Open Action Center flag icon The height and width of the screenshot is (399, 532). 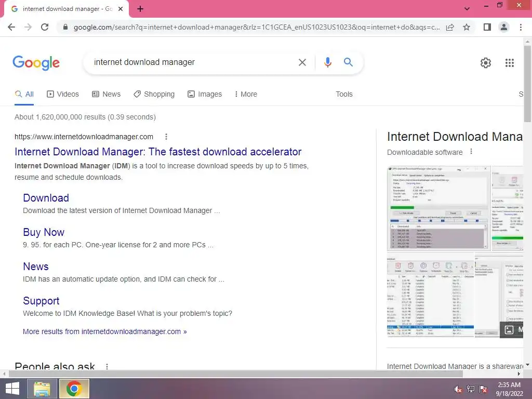[x=483, y=389]
